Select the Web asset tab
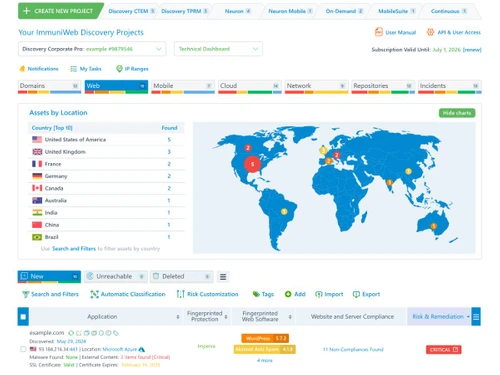500x375 pixels. click(116, 87)
